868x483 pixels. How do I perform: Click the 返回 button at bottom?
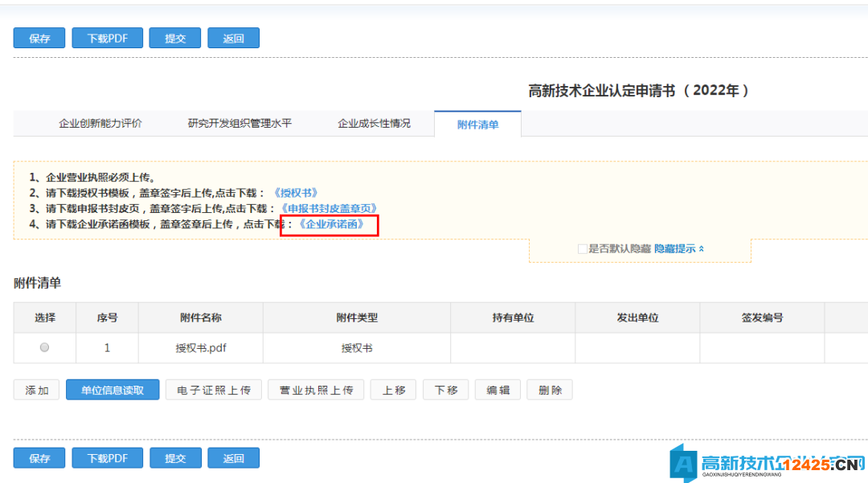pos(233,457)
